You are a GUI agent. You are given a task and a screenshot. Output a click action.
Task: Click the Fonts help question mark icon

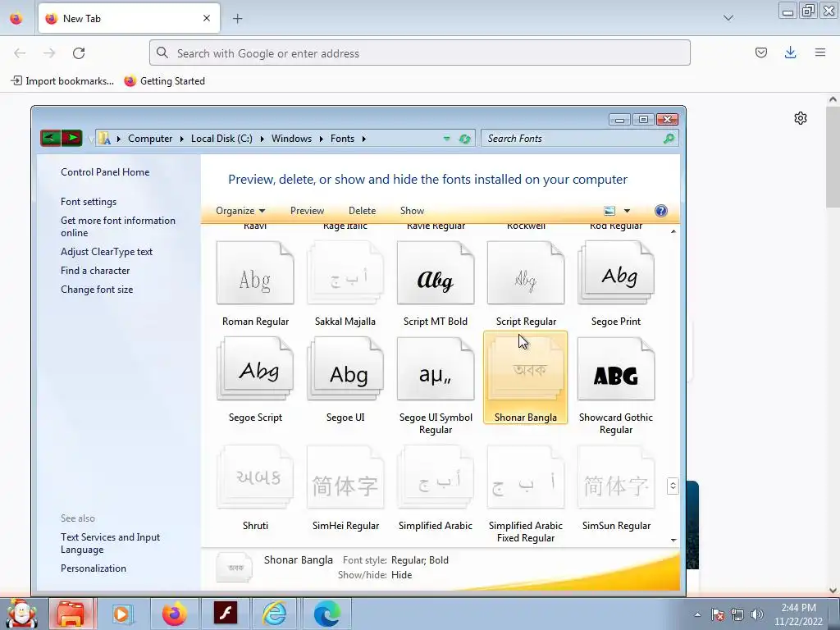pos(661,211)
